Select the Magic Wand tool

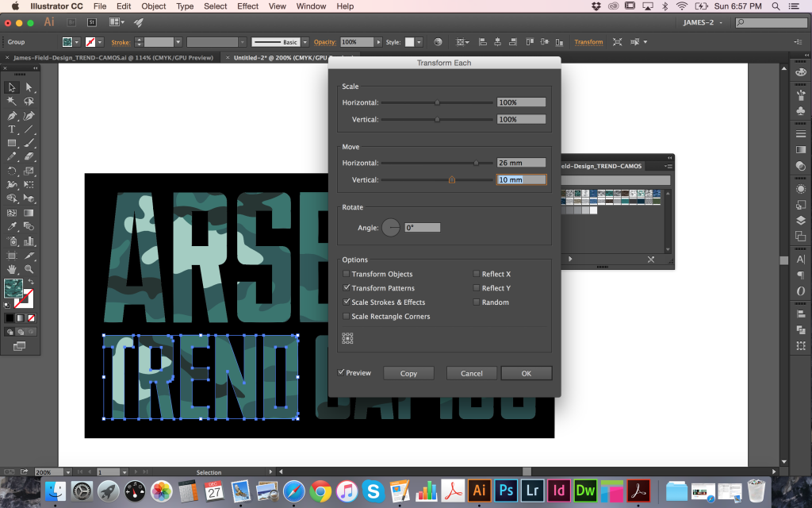click(x=11, y=101)
